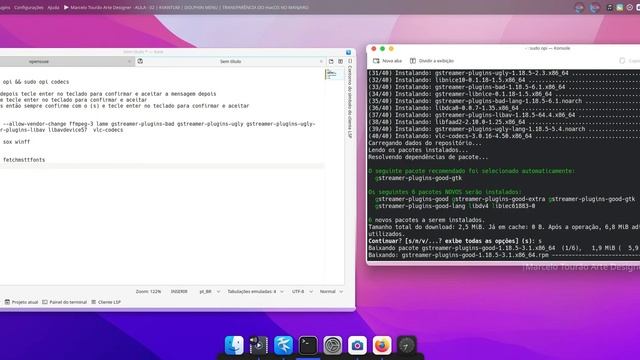Open the Cliente LSP panel
Image resolution: width=640 pixels, height=360 pixels.
pos(106,302)
